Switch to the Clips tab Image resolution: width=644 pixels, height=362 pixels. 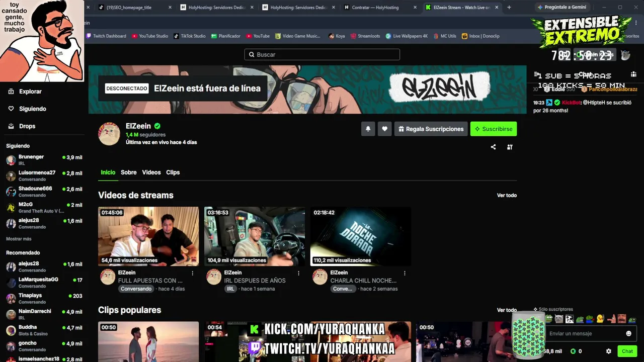click(173, 172)
